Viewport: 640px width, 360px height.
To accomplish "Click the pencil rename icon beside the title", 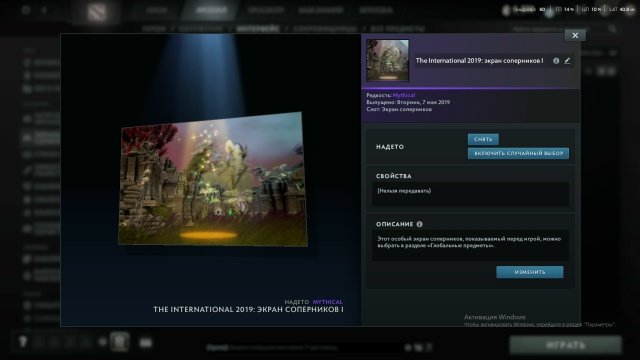I will 567,61.
